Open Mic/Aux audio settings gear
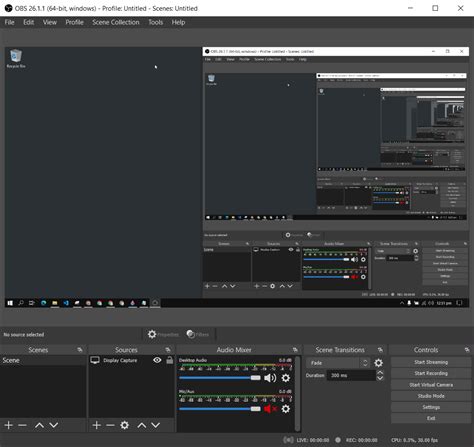The height and width of the screenshot is (447, 474). click(286, 409)
